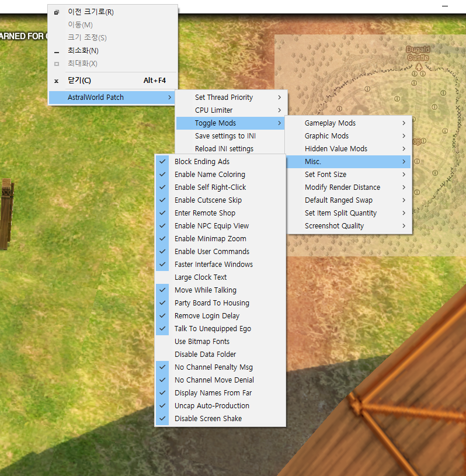Click the minimize dash icon beside 최소화
Image resolution: width=466 pixels, height=476 pixels.
tap(57, 53)
